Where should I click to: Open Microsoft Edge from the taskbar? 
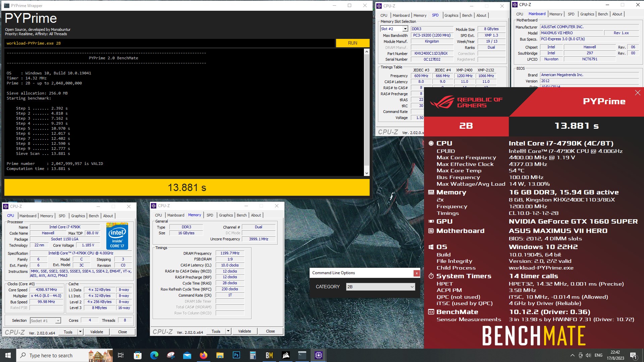point(154,355)
